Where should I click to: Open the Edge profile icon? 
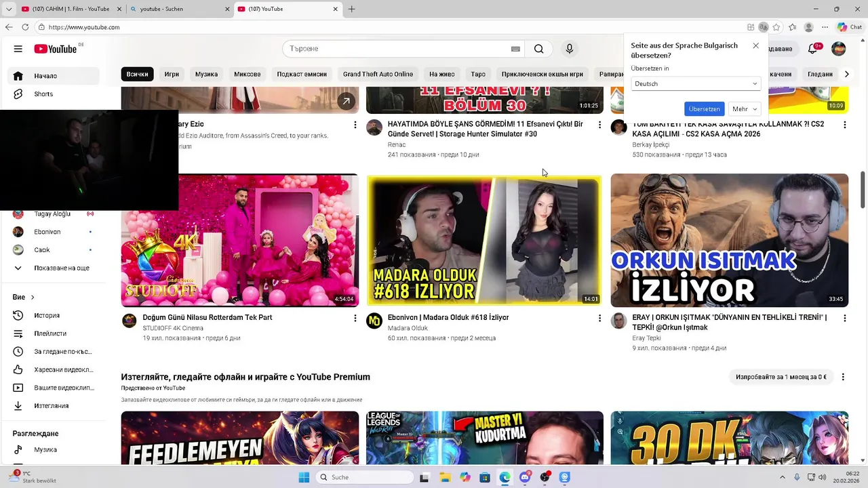[808, 27]
